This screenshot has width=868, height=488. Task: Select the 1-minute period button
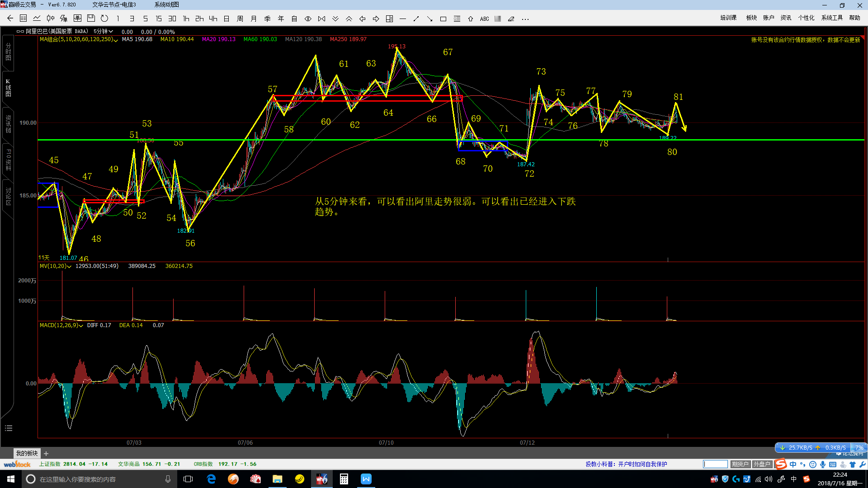[x=118, y=19]
